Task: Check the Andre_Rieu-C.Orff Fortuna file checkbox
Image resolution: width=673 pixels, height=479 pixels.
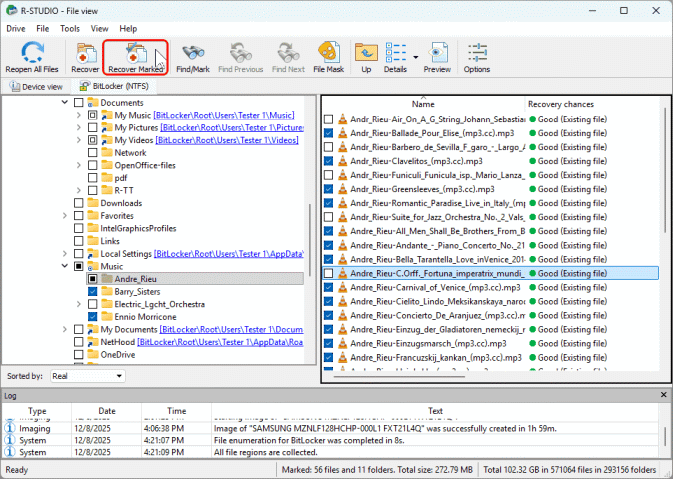Action: coord(329,273)
